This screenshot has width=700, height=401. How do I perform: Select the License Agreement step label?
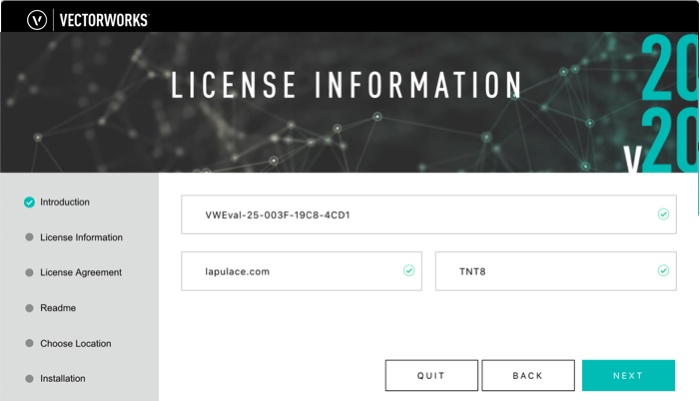[x=81, y=272]
